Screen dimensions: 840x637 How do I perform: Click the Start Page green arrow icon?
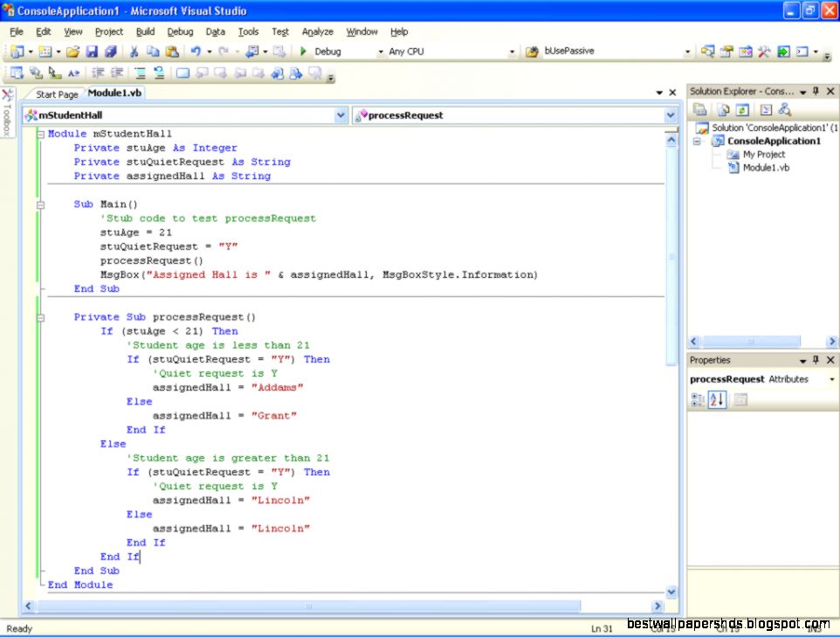click(x=783, y=52)
